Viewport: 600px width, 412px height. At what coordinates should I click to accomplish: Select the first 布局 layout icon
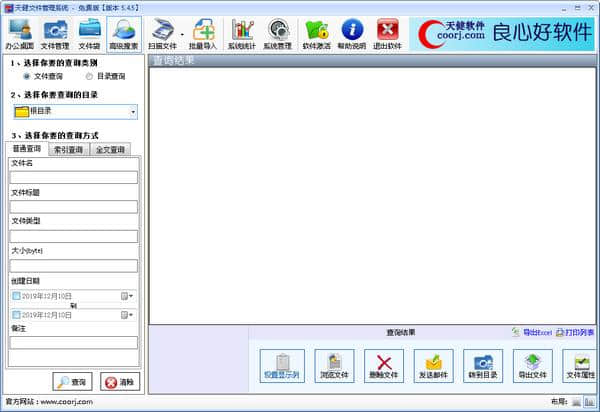(576, 402)
